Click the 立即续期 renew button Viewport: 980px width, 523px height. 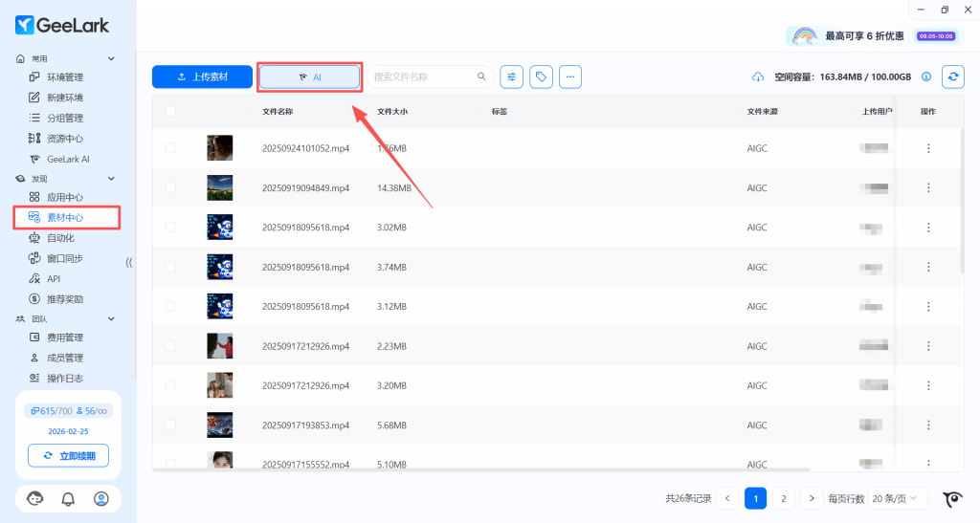[x=69, y=456]
